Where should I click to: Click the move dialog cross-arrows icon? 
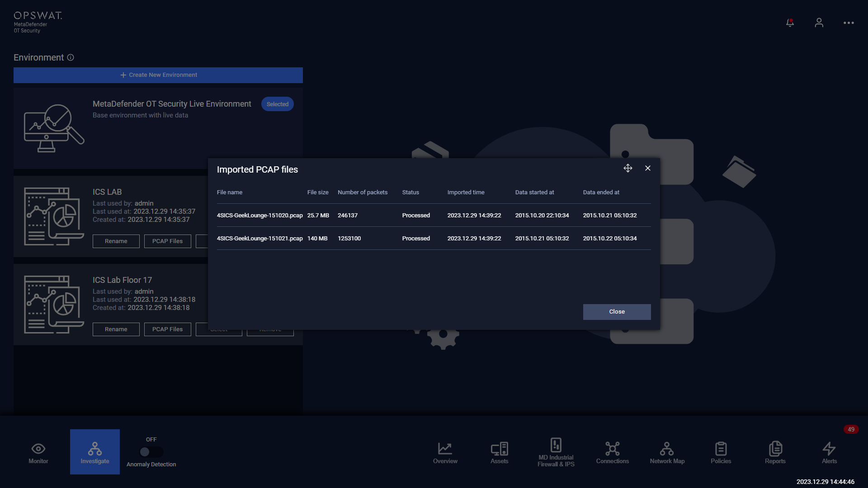628,168
